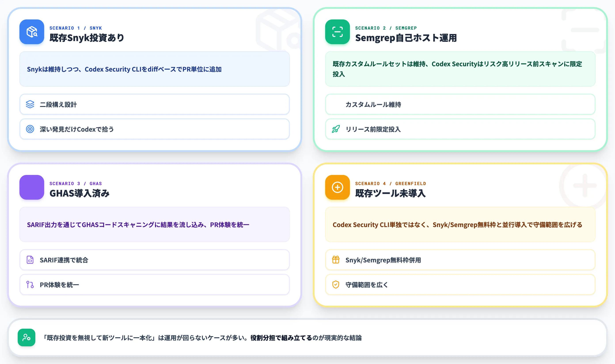Click the orange plus-circle Greenfield scenario icon
615x364 pixels.
(338, 187)
